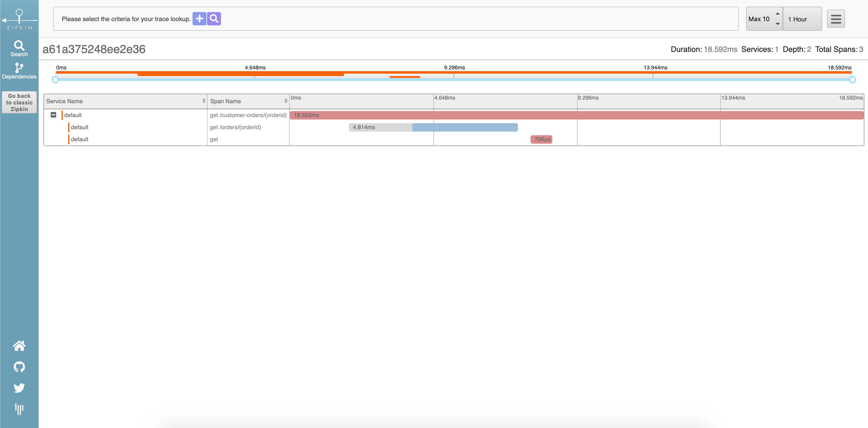
Task: Click the purple magnifier search button
Action: tap(214, 19)
